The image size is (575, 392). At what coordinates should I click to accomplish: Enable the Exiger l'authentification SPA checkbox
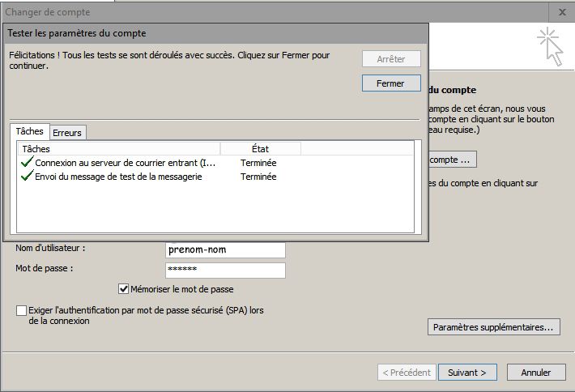[21, 310]
